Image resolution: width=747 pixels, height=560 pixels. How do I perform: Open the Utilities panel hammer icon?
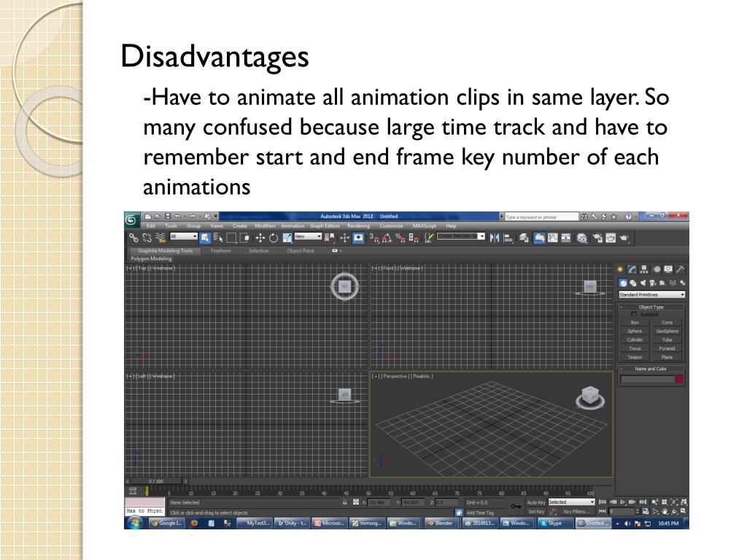(681, 269)
